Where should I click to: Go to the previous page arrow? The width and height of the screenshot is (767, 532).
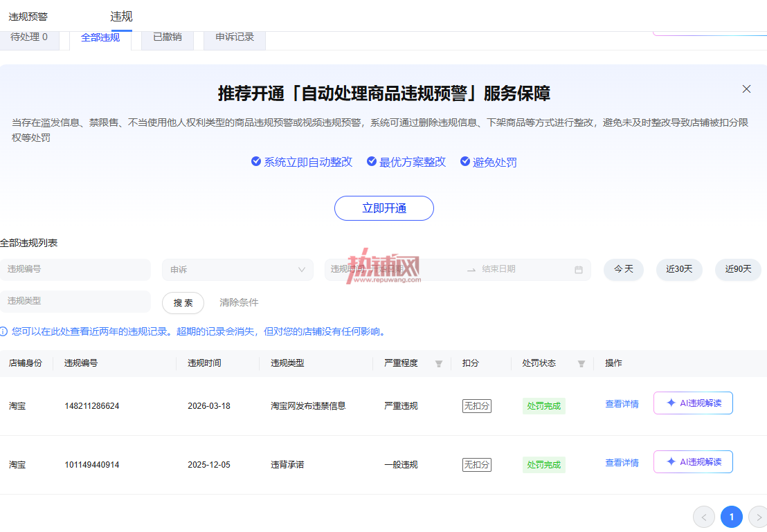click(x=704, y=517)
